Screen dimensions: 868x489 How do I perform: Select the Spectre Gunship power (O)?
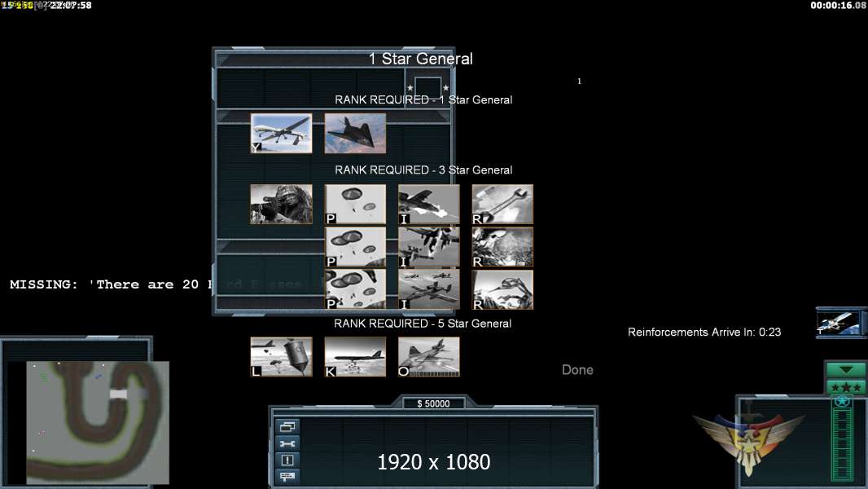coord(428,357)
